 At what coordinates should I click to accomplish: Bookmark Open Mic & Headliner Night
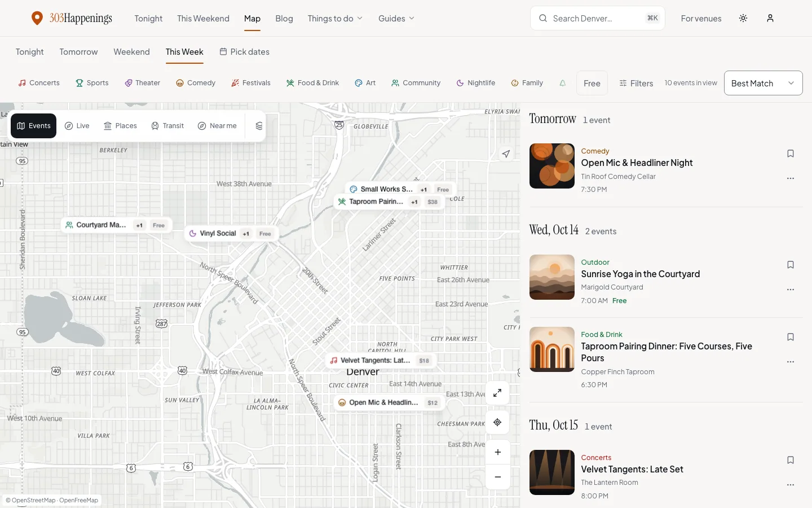pos(791,154)
